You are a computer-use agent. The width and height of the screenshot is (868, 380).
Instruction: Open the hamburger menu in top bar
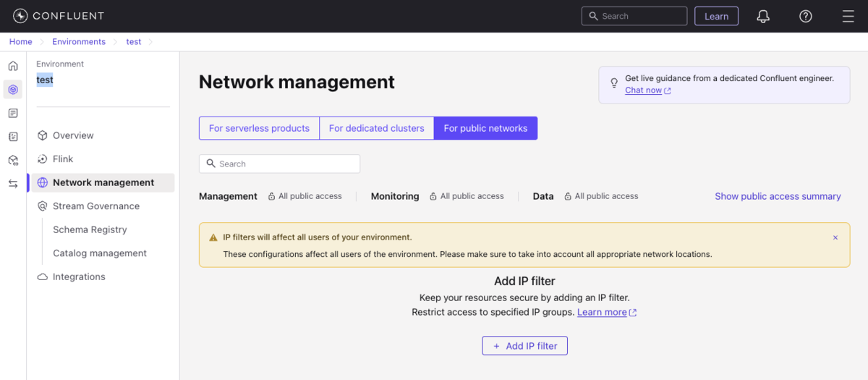click(848, 16)
